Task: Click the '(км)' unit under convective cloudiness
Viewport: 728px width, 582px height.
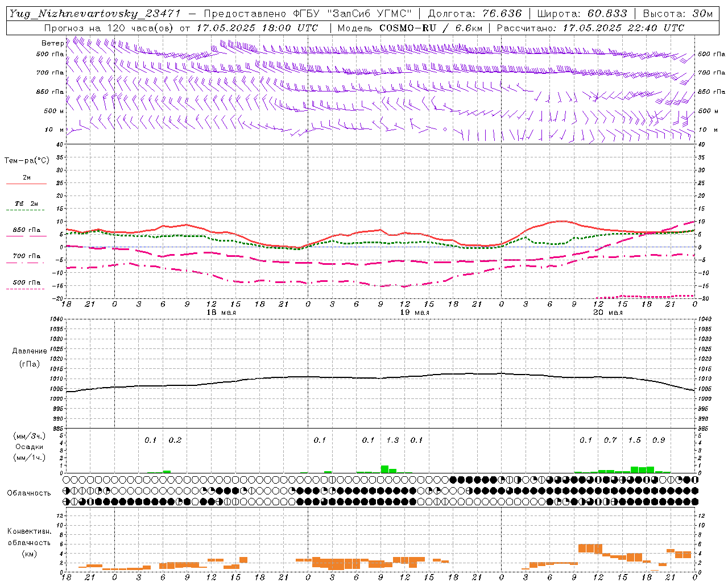Action: [x=29, y=554]
